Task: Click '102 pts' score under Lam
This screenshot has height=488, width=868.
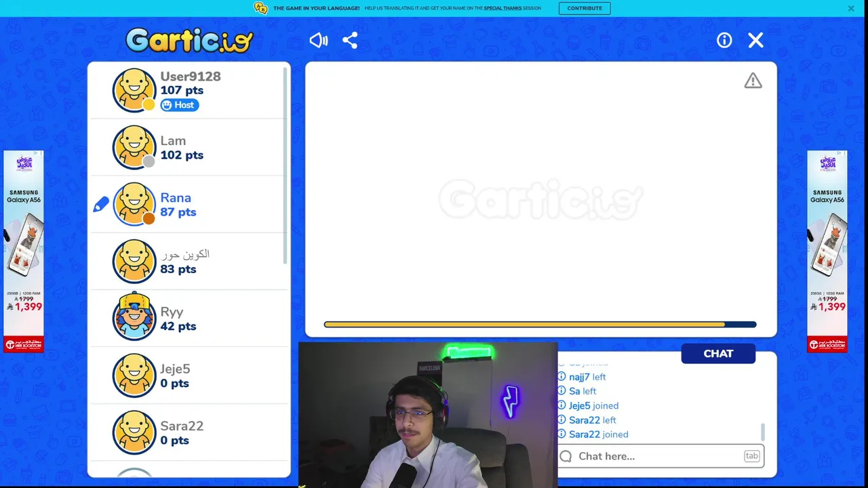Action: pyautogui.click(x=182, y=155)
